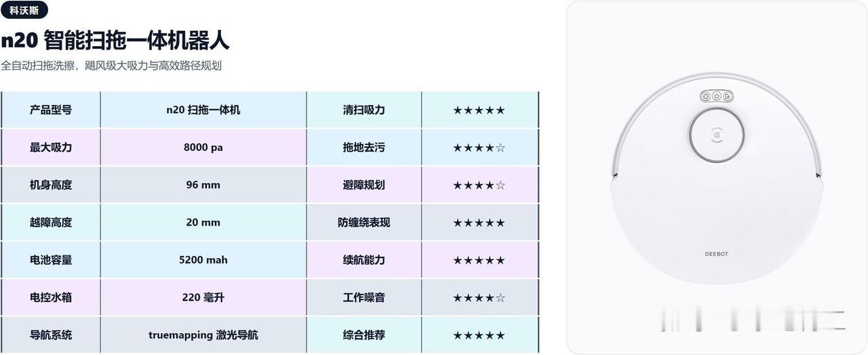Image resolution: width=868 pixels, height=355 pixels.
Task: Click the 防缠绕表现 label cell
Action: click(x=364, y=222)
